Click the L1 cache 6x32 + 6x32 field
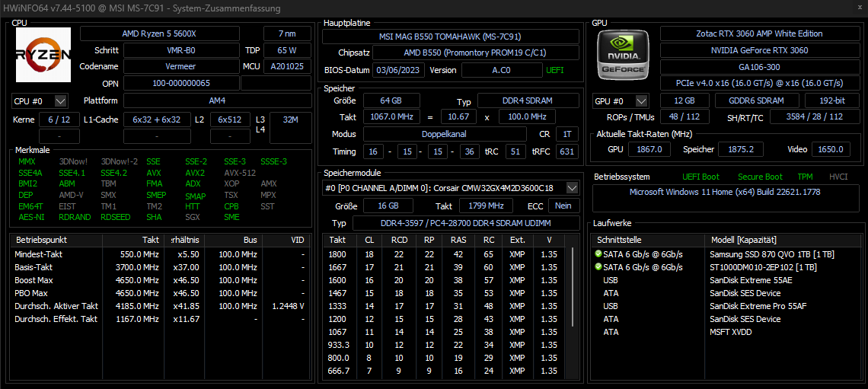The height and width of the screenshot is (389, 868). tap(157, 120)
